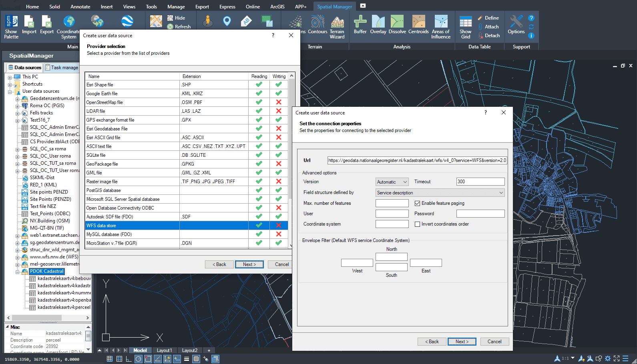Open the Version dropdown set to Automatic
Image resolution: width=637 pixels, height=364 pixels.
click(x=392, y=182)
